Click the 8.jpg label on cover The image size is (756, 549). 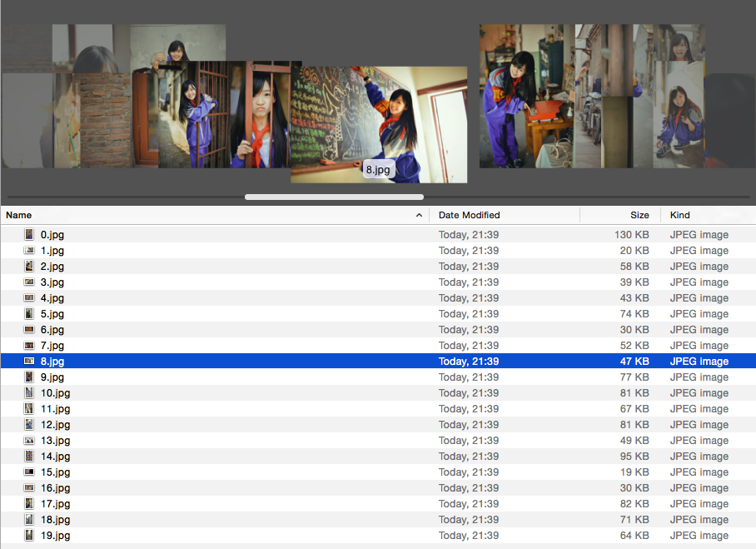click(x=378, y=169)
